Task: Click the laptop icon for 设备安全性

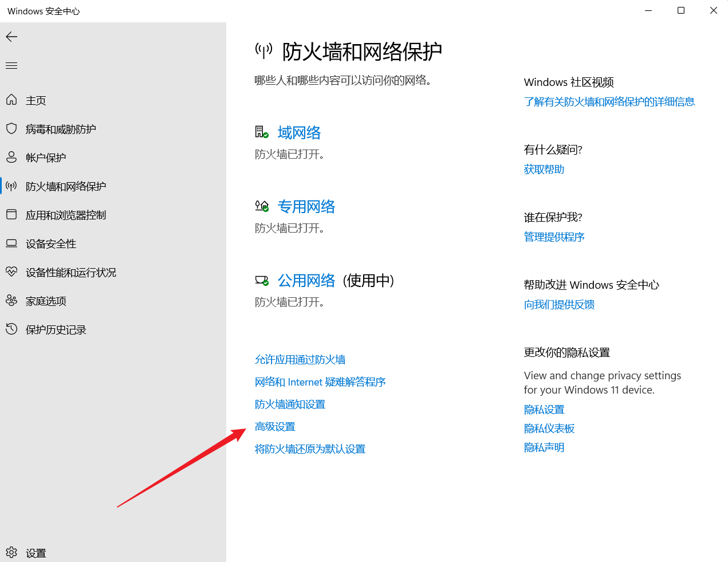Action: [11, 243]
